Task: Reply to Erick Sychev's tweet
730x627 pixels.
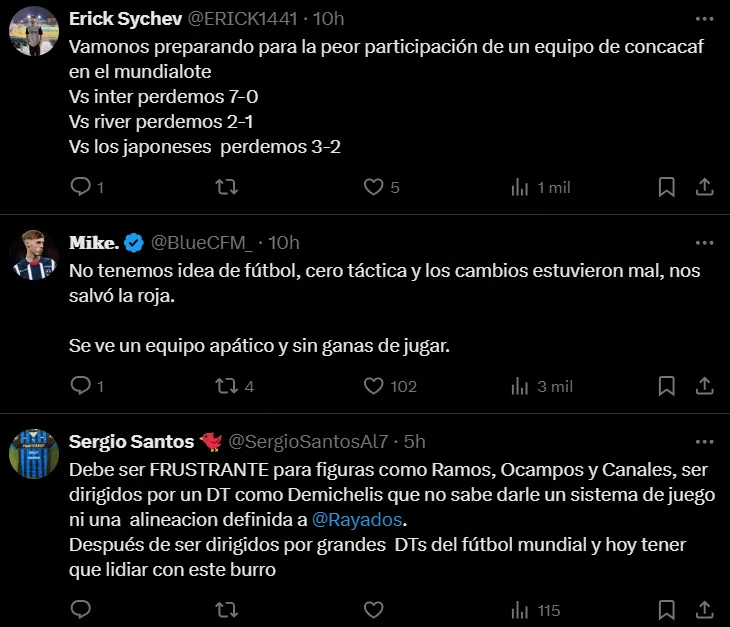Action: click(81, 187)
